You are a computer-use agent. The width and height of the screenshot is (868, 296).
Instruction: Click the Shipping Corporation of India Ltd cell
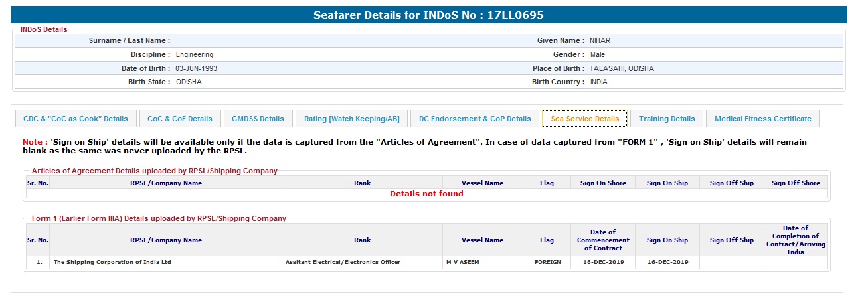[x=112, y=262]
